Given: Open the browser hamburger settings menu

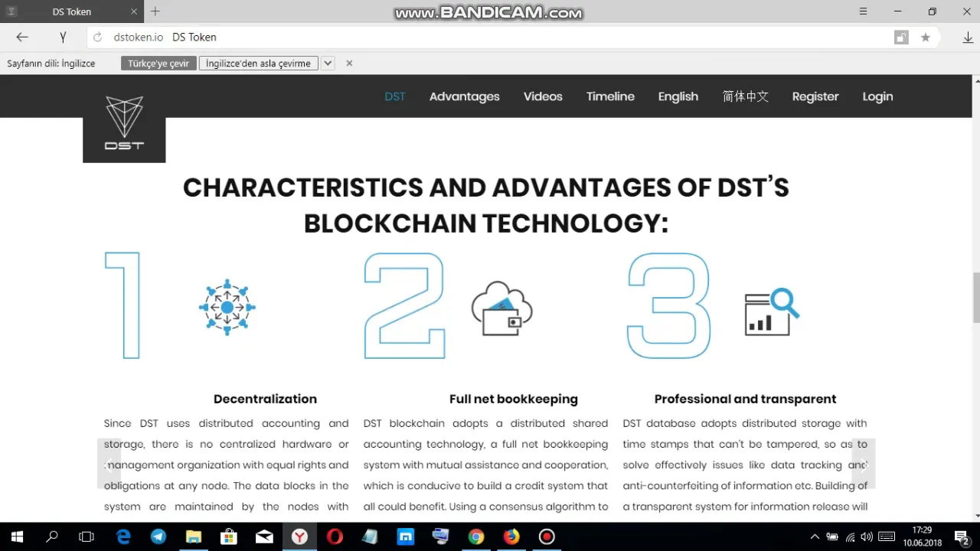Looking at the screenshot, I should (863, 11).
